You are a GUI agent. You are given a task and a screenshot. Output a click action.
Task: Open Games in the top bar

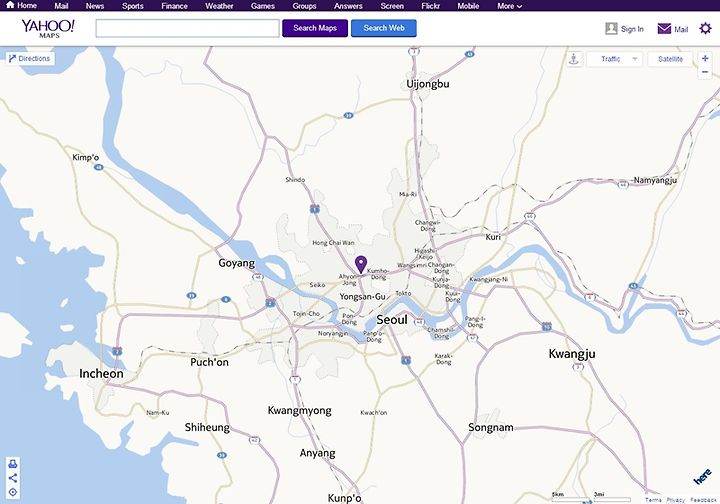[263, 6]
